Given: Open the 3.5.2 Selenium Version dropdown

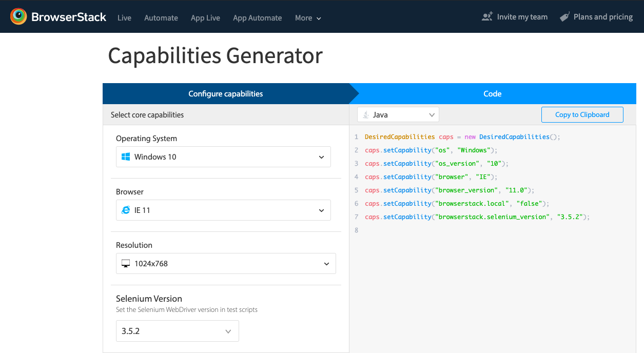Looking at the screenshot, I should click(x=178, y=331).
